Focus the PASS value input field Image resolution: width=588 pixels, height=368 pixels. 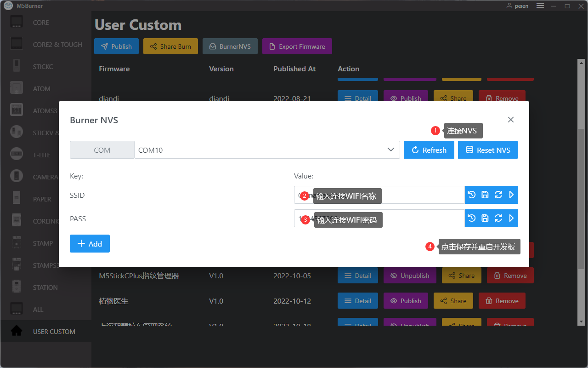379,218
